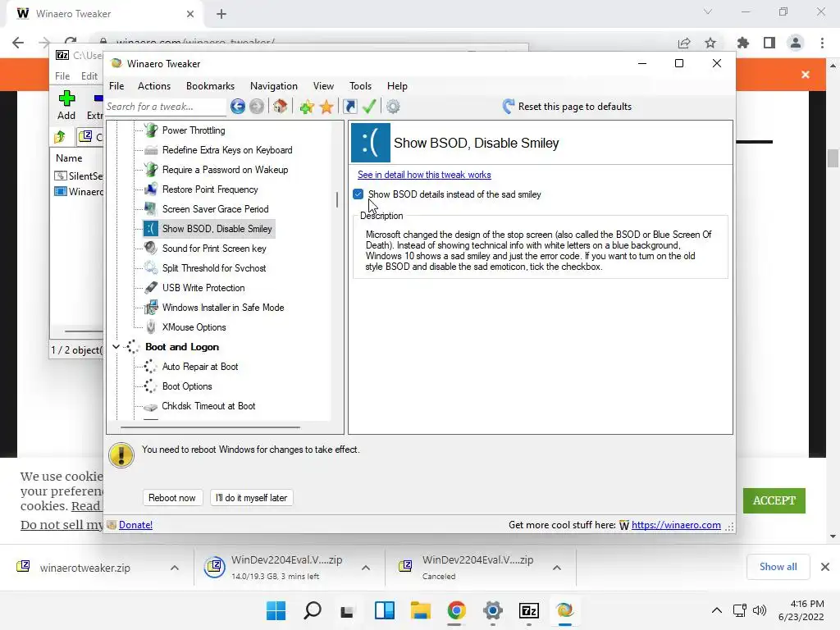
Task: Open the Actions menu
Action: 153,85
